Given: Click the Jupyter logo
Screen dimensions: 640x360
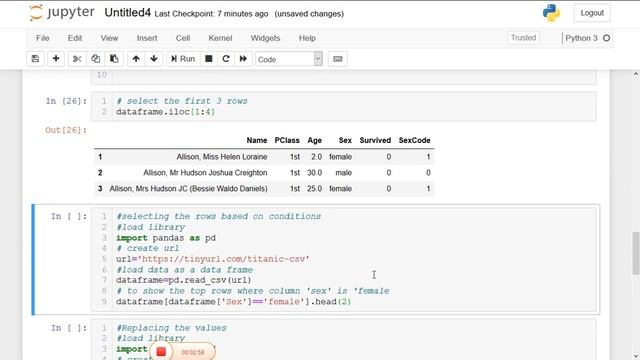Looking at the screenshot, I should coord(62,13).
